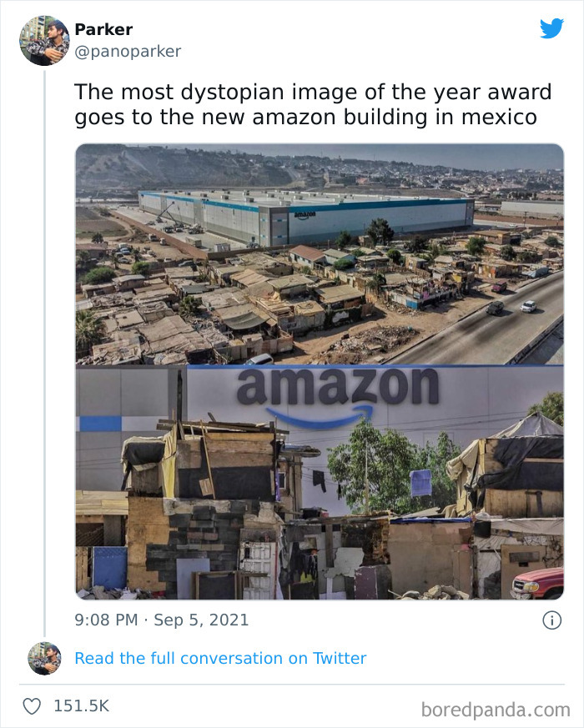View the 151.5K likes count
The height and width of the screenshot is (728, 584).
click(x=81, y=705)
